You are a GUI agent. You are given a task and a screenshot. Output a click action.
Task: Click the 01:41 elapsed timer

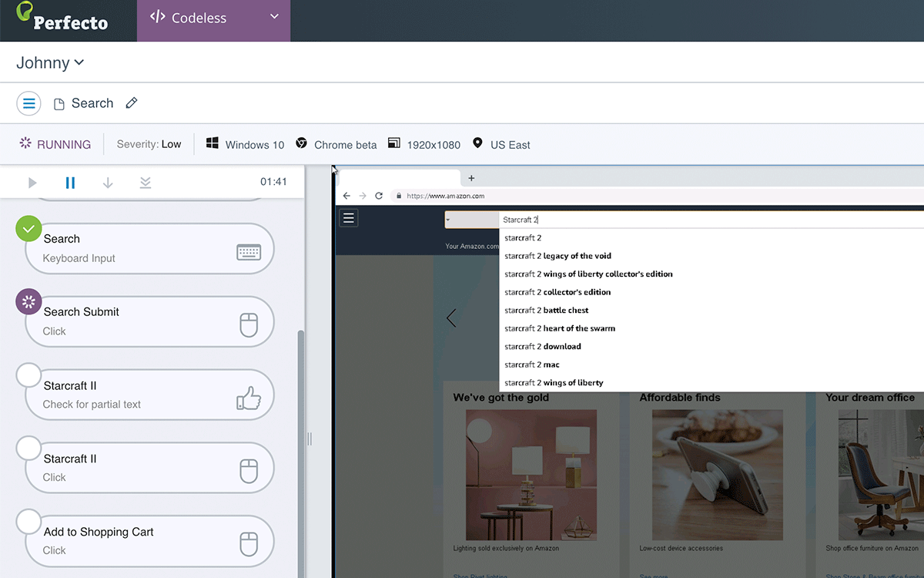(273, 182)
